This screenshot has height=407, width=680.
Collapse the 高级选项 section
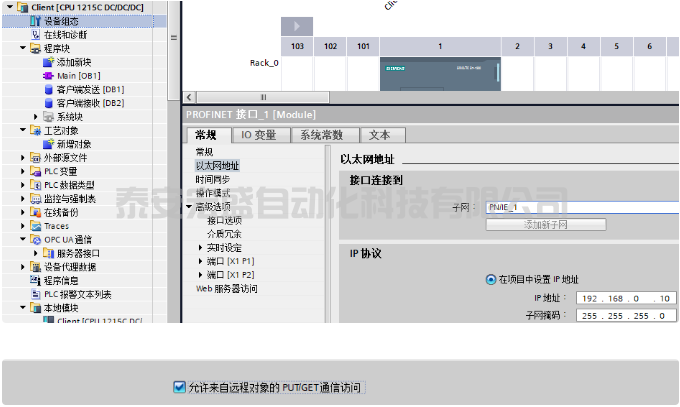(189, 206)
